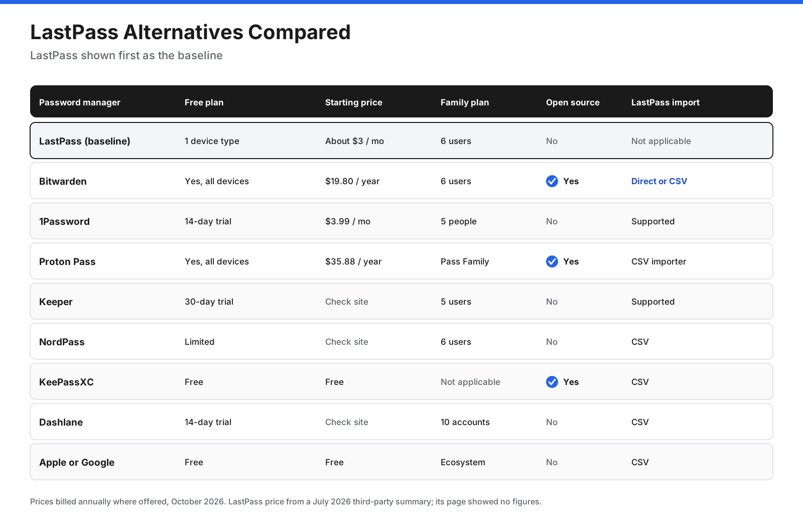Click the checkmark icon in KeePassXC row

(x=552, y=382)
